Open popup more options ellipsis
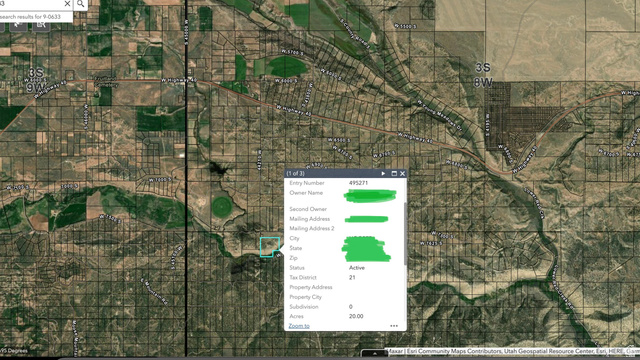This screenshot has width=640, height=360. point(394,326)
